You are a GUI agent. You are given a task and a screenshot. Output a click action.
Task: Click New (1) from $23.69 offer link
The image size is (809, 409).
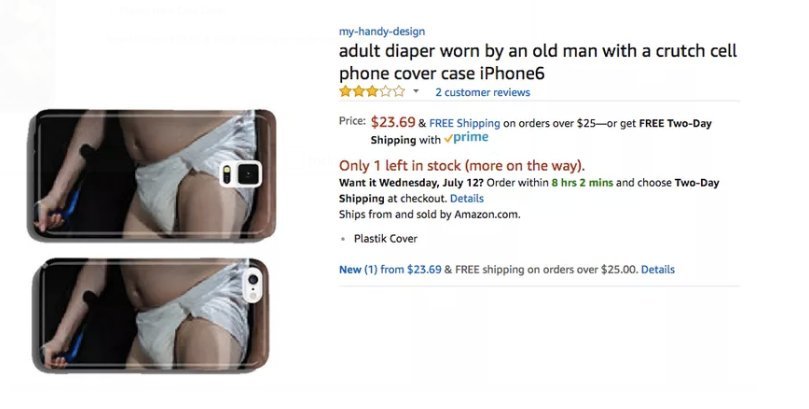[x=390, y=269]
